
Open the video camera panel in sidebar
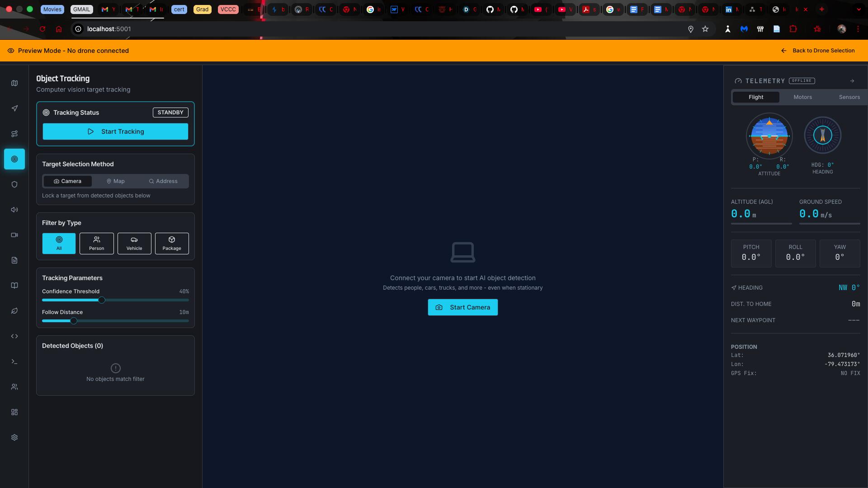click(x=14, y=235)
